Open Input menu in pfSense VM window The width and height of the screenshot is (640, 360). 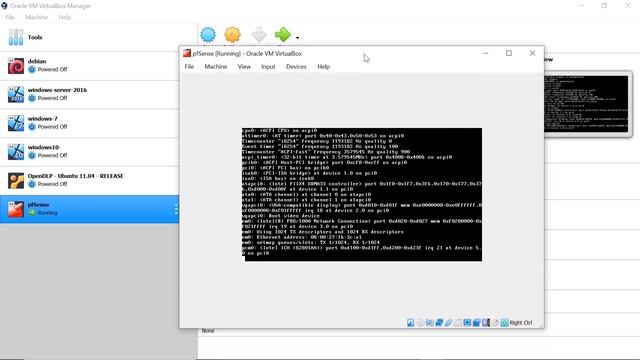click(x=268, y=67)
